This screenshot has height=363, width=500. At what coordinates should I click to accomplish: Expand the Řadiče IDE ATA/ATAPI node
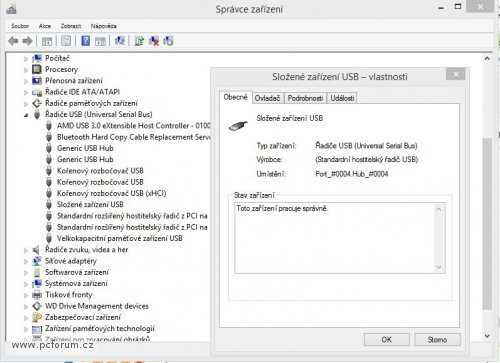(26, 93)
